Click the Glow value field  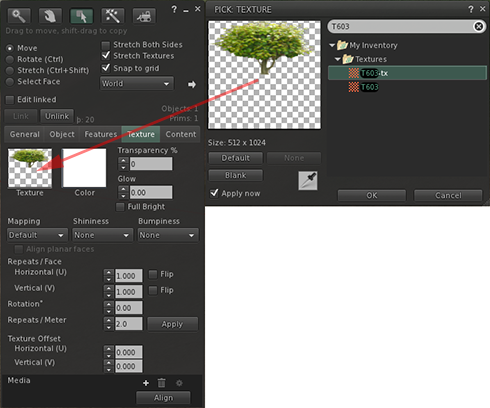(151, 193)
